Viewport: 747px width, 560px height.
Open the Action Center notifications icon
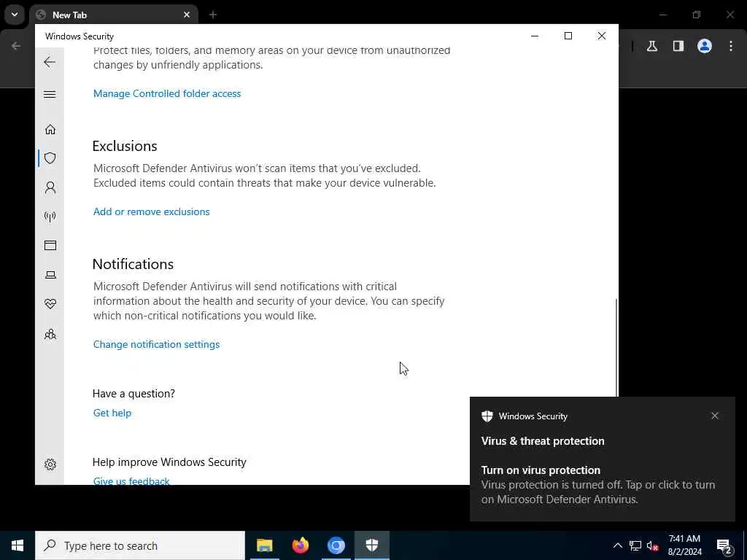[724, 545]
